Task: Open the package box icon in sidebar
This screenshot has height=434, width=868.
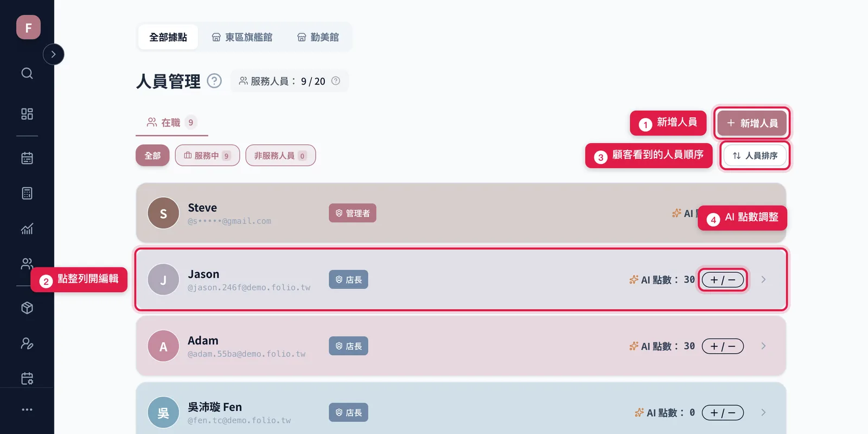Action: (x=27, y=308)
